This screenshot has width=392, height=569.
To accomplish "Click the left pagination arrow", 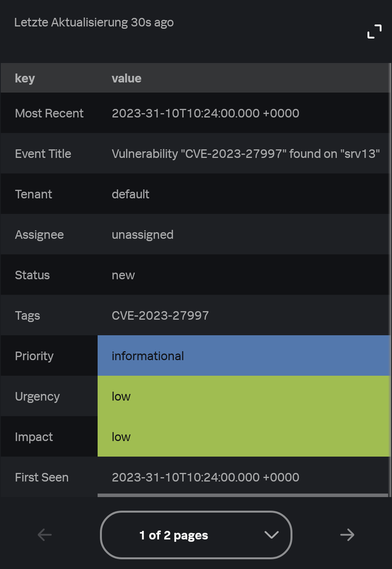I will (44, 535).
